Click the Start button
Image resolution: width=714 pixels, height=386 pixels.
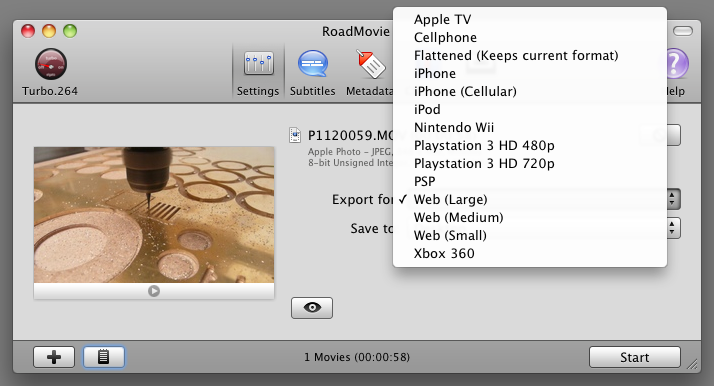point(635,357)
